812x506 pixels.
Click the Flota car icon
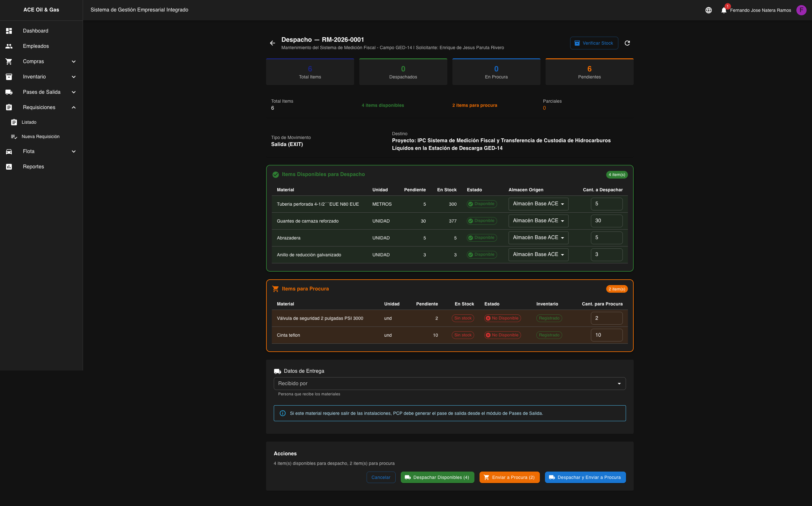point(9,151)
